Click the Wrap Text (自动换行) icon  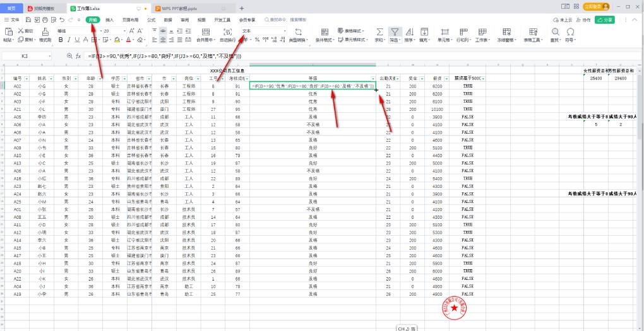click(227, 32)
